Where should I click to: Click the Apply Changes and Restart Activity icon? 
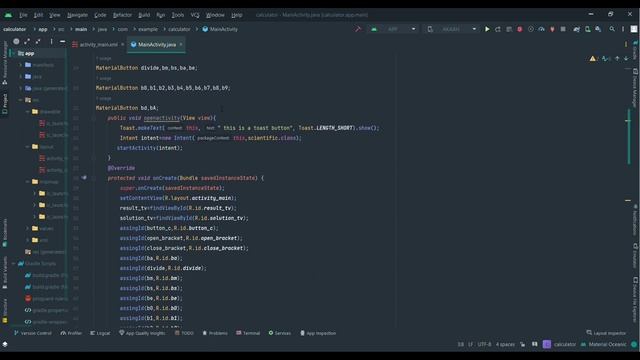pos(498,29)
